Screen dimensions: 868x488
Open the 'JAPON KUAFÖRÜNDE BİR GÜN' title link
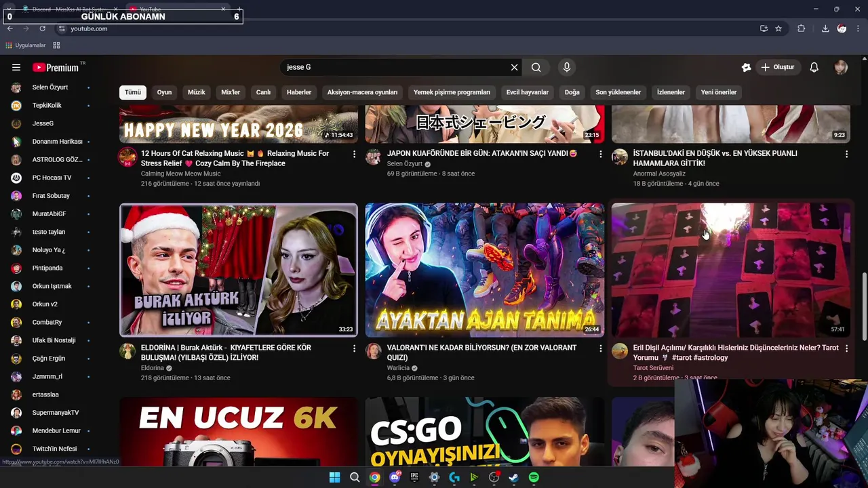point(482,153)
